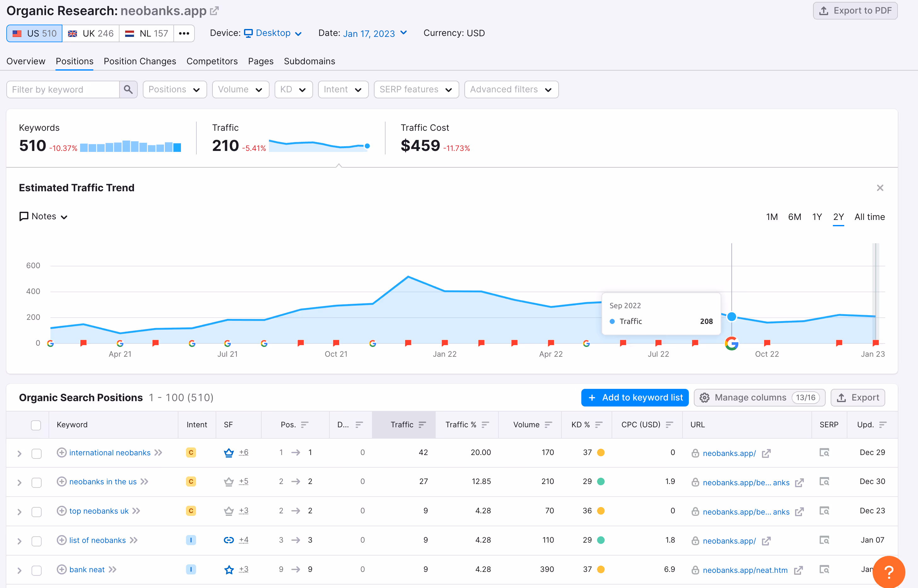
Task: Select the 1Y chart time range
Action: (816, 217)
